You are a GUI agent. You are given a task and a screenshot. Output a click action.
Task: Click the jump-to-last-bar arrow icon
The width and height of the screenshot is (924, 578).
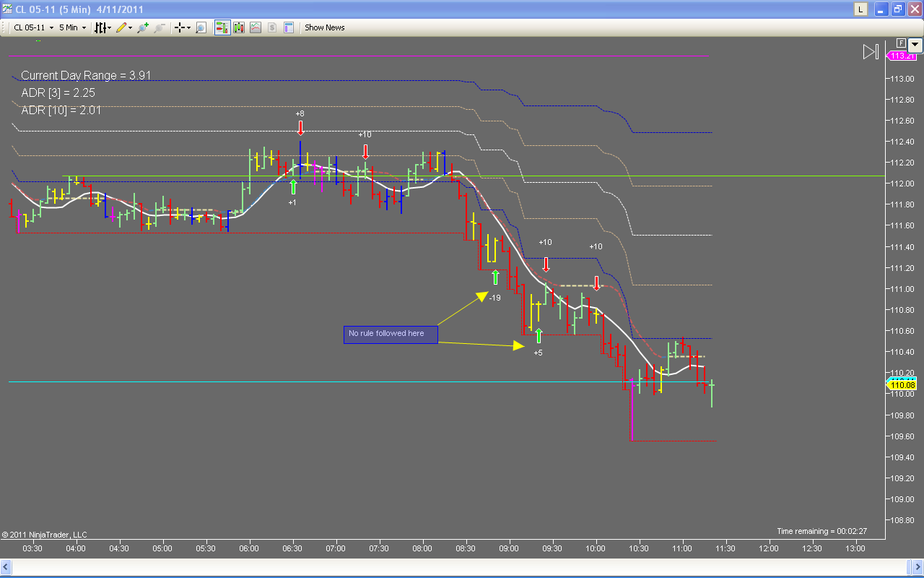871,51
